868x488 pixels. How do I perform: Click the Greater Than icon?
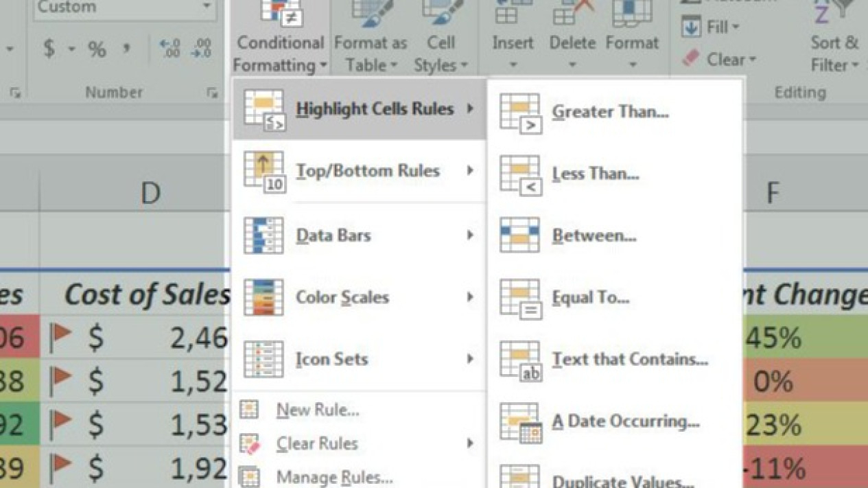coord(521,113)
